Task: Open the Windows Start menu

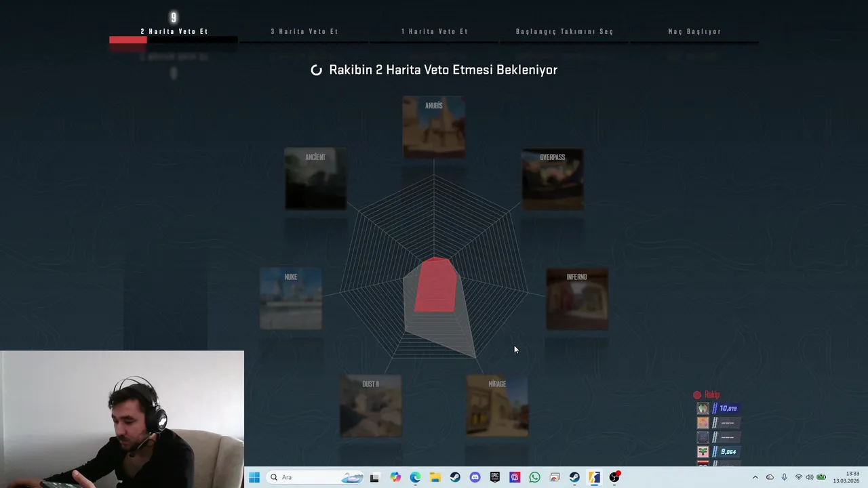Action: point(254,477)
